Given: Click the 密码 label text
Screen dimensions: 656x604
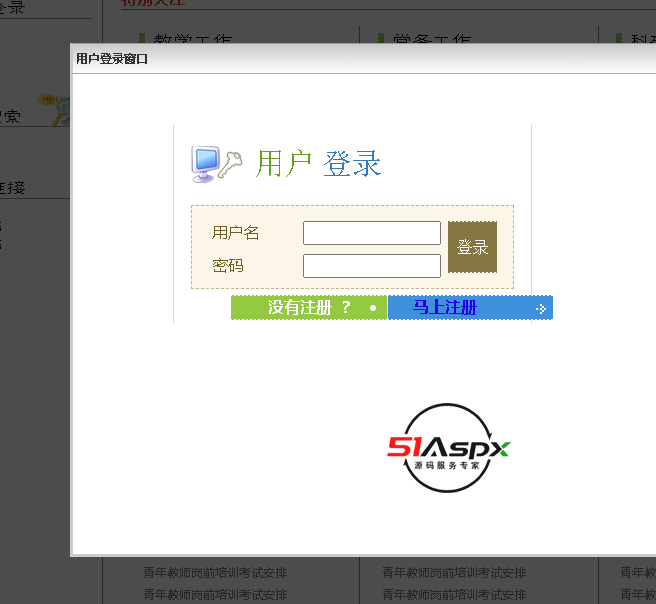Looking at the screenshot, I should click(228, 266).
